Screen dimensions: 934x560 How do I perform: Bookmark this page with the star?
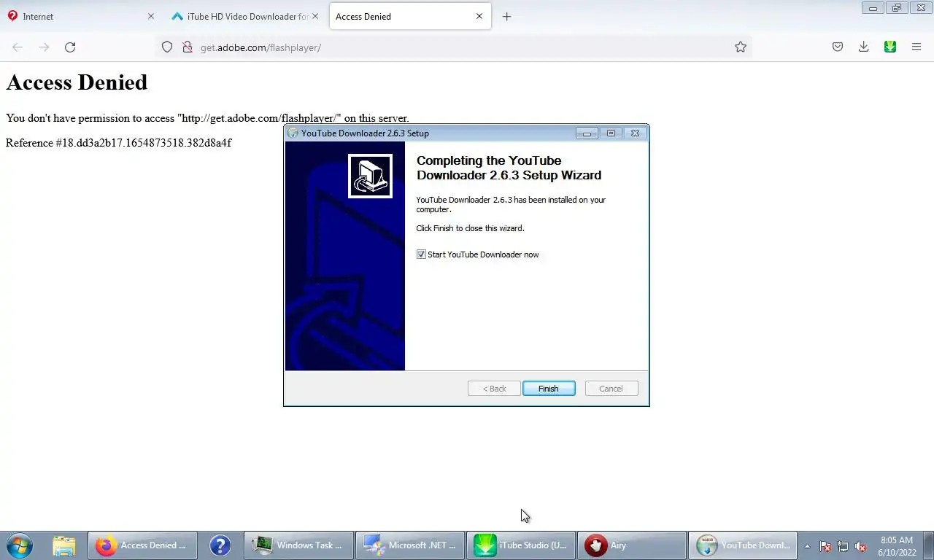pos(741,47)
